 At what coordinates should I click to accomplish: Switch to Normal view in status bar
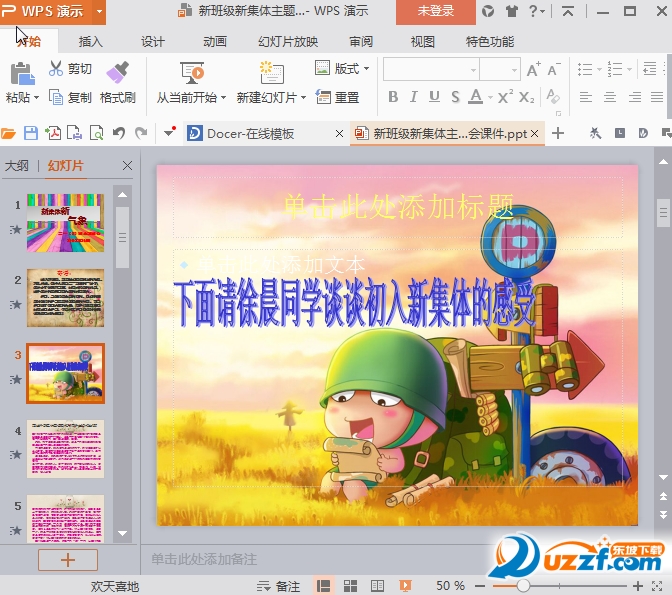(323, 586)
